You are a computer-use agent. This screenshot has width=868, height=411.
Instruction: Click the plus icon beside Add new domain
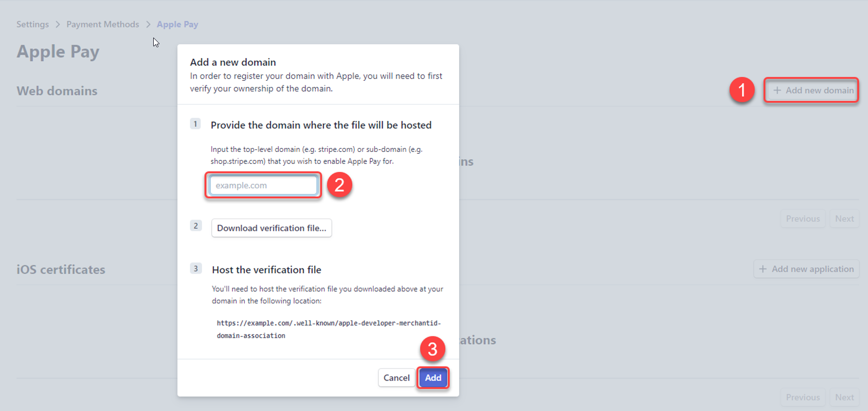click(777, 91)
